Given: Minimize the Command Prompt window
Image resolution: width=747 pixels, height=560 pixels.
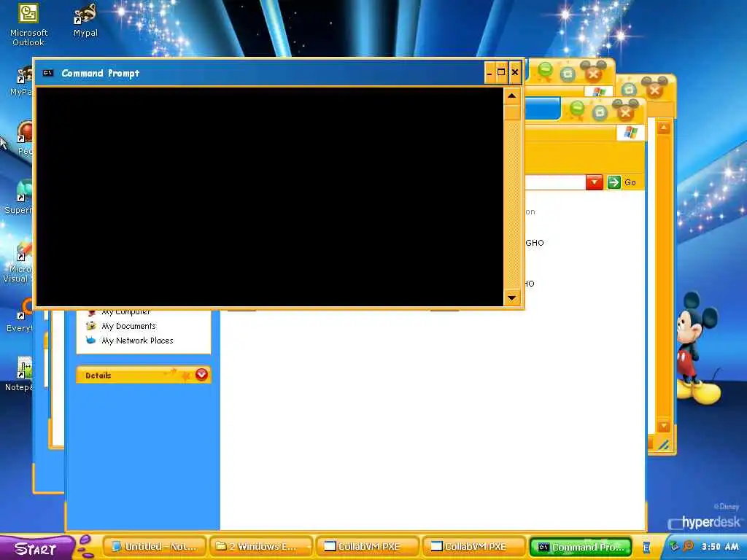Looking at the screenshot, I should pyautogui.click(x=489, y=72).
